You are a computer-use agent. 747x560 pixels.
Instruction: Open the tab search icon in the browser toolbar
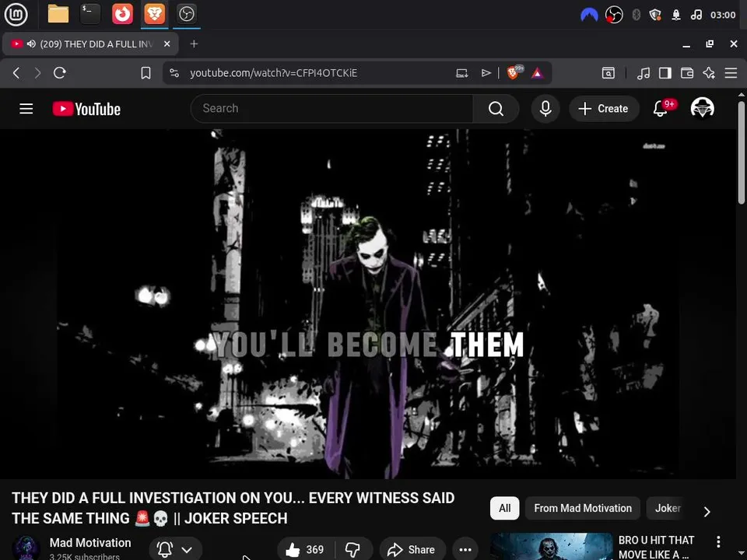(x=608, y=73)
